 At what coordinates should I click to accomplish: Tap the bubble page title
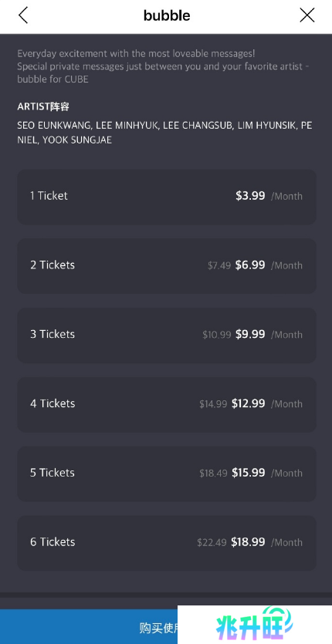(167, 15)
